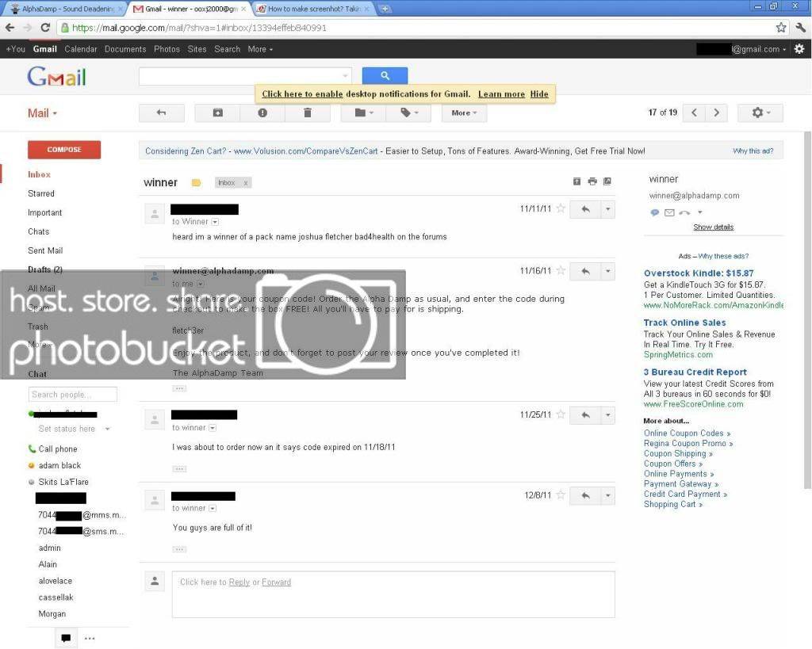Expand trimmed content in 11/25/11 message
This screenshot has width=812, height=649.
[179, 469]
